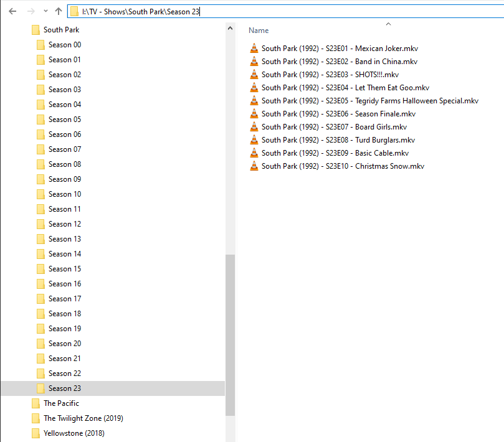
Task: Open the Season 05 folder
Action: click(65, 120)
